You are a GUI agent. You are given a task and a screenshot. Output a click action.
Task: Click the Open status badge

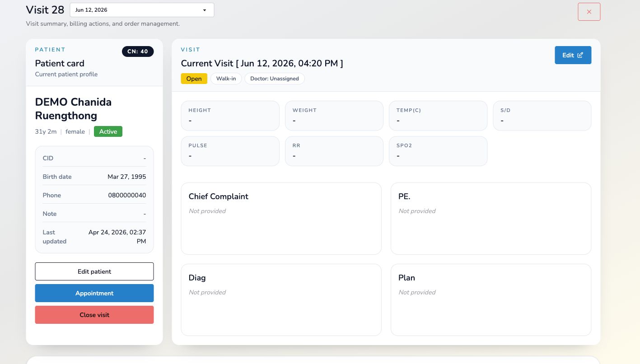(x=194, y=79)
